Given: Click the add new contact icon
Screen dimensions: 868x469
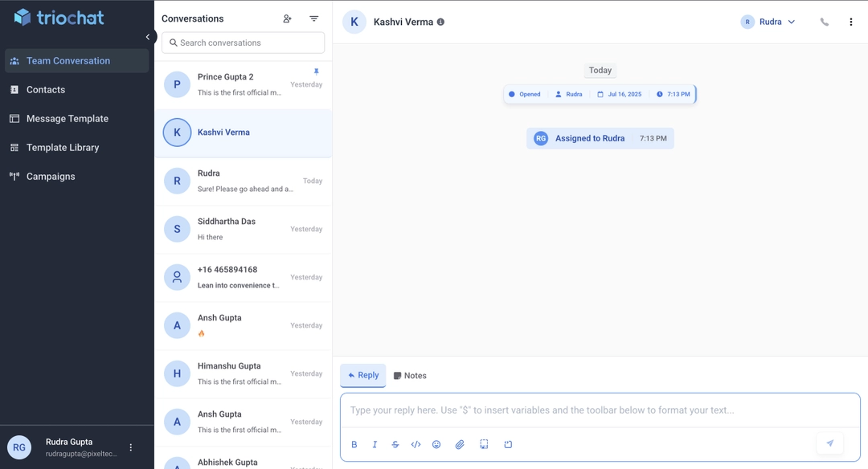Looking at the screenshot, I should (287, 18).
